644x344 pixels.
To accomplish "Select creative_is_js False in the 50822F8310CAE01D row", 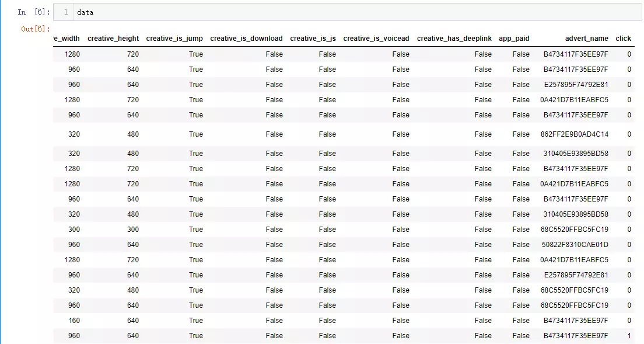I will (x=327, y=245).
